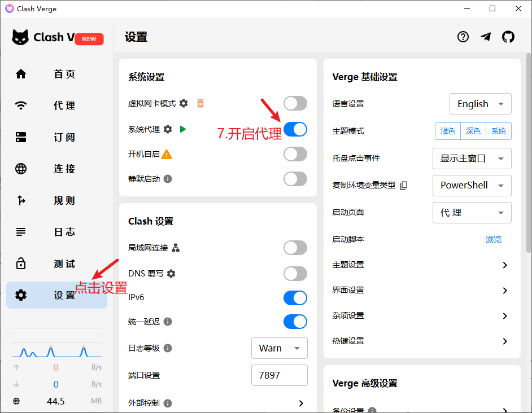This screenshot has width=532, height=413.
Task: Go to the 代理 page
Action: tap(56, 106)
